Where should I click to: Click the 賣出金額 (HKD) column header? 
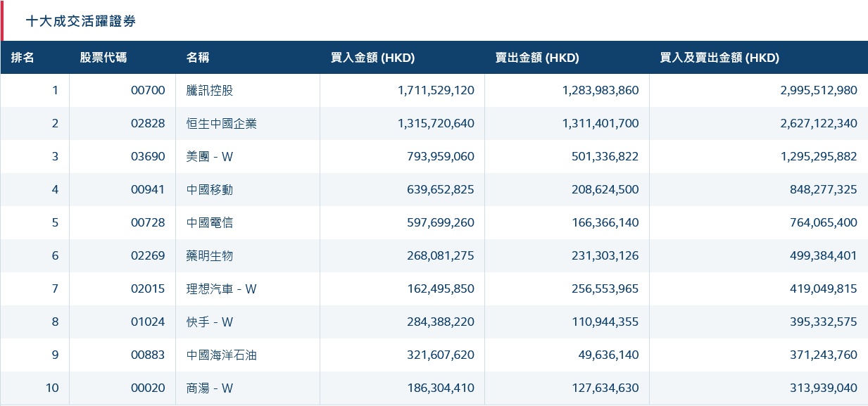pyautogui.click(x=537, y=58)
